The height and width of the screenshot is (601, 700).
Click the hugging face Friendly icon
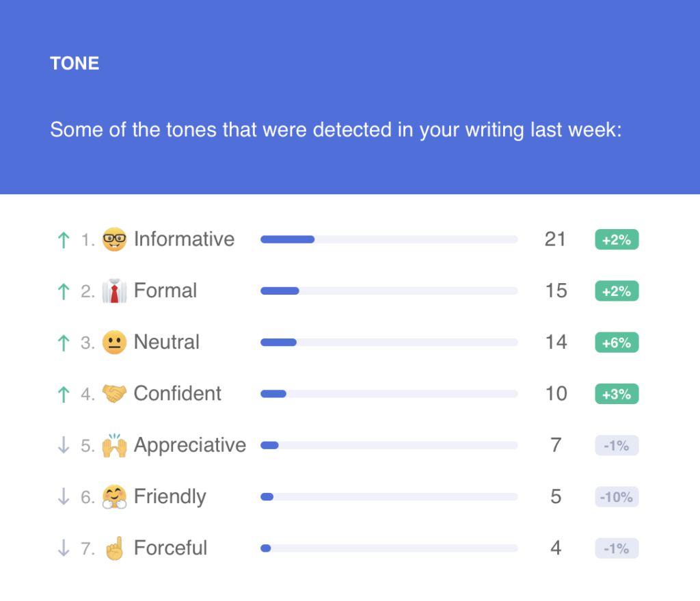[x=114, y=496]
